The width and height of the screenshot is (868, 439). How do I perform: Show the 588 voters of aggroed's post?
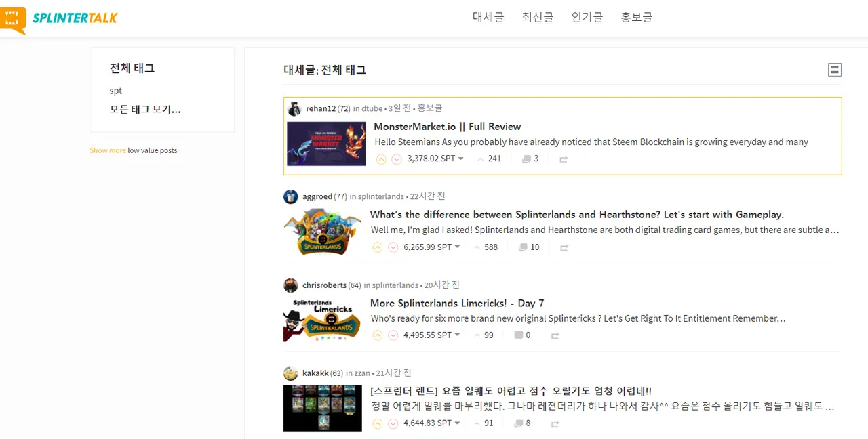(x=486, y=247)
